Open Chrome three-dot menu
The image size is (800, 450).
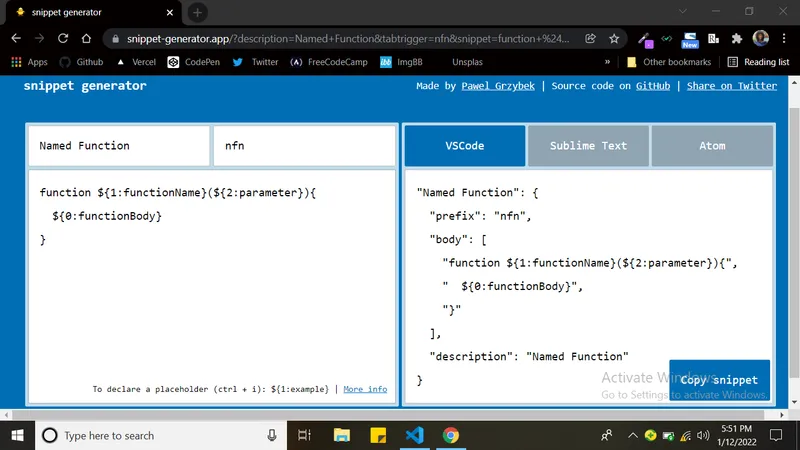point(784,39)
